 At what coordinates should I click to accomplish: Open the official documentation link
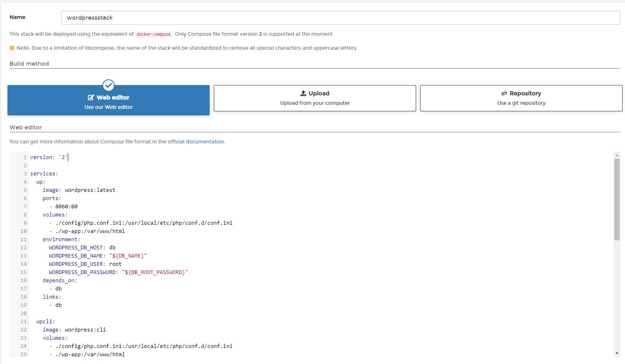coord(196,141)
